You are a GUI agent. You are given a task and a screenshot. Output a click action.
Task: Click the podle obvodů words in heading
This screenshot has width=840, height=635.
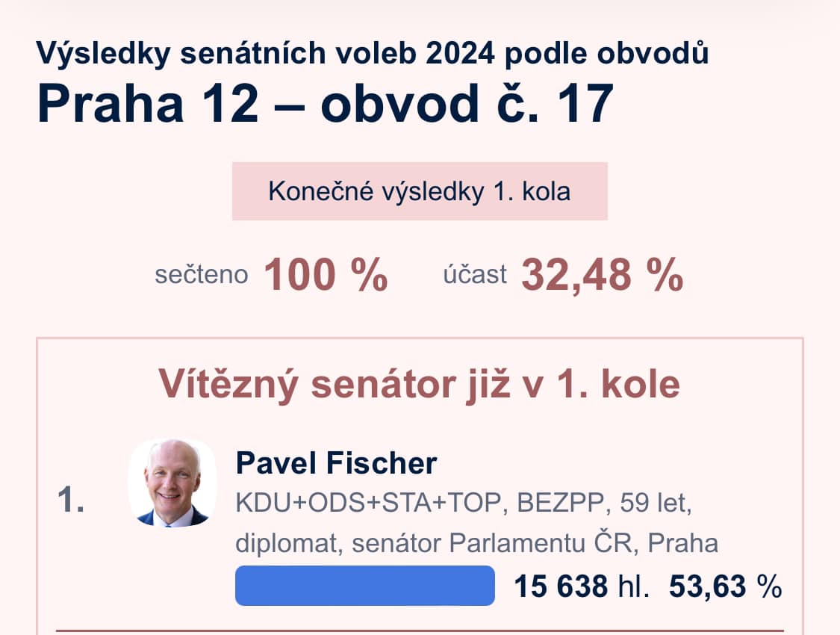click(606, 54)
